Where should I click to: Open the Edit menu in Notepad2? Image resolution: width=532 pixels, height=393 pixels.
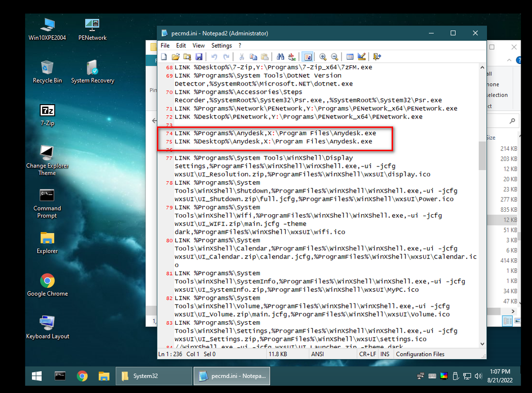(181, 46)
